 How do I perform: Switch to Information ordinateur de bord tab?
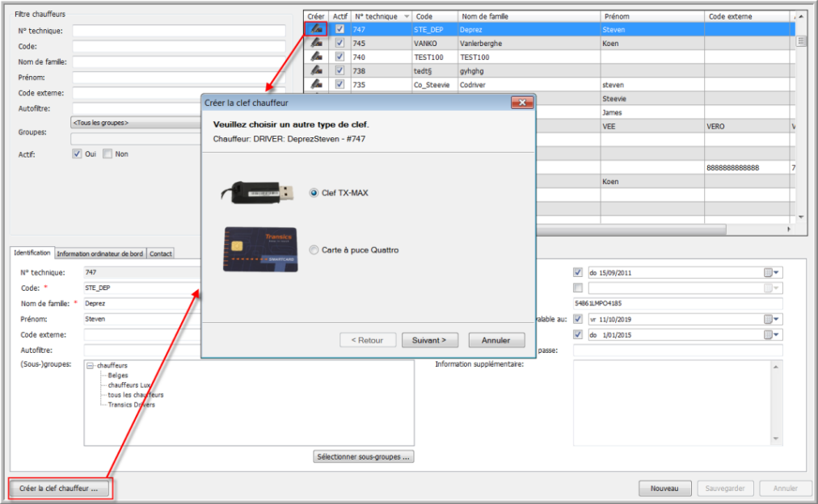coord(100,254)
